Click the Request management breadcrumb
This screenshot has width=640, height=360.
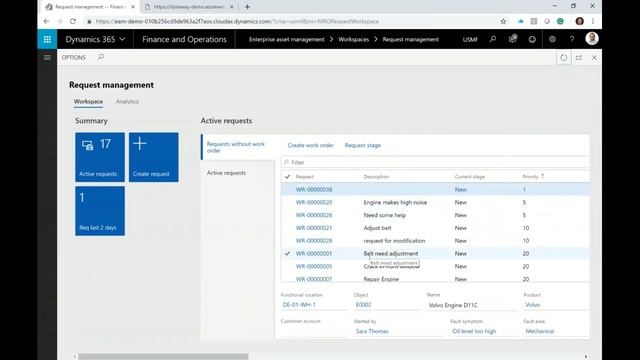pos(411,40)
